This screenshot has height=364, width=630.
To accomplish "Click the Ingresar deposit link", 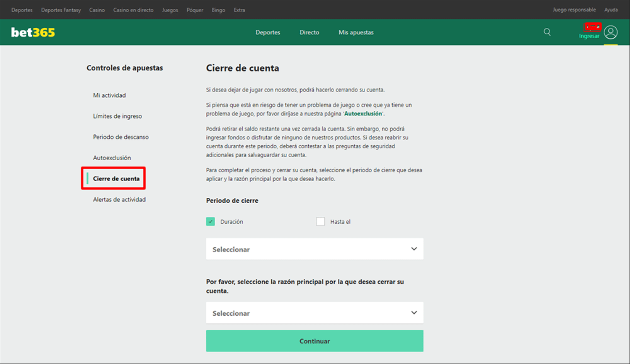I will (589, 36).
